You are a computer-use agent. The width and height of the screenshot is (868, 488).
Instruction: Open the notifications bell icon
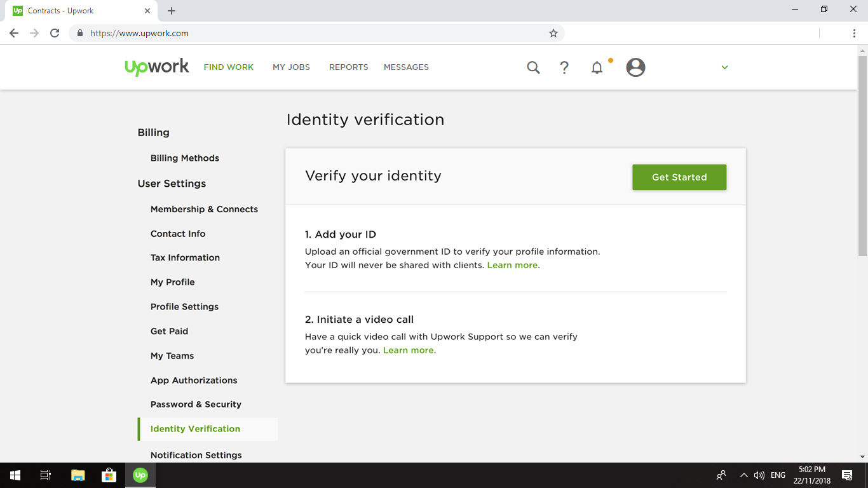coord(597,67)
